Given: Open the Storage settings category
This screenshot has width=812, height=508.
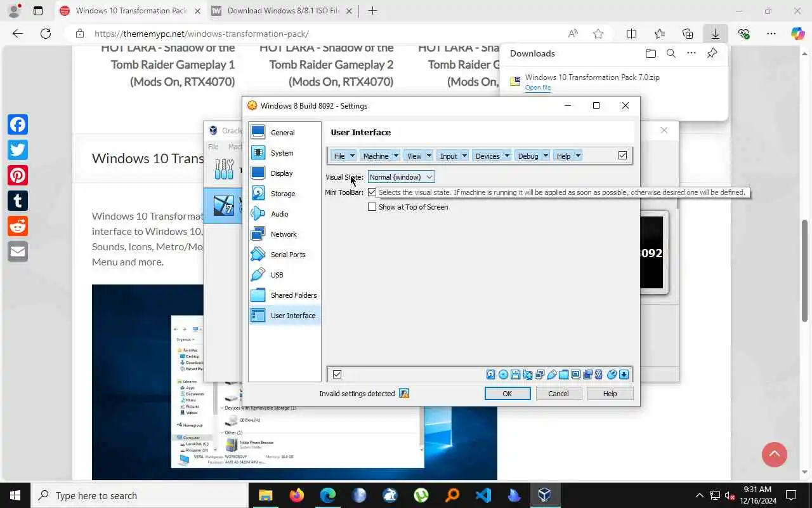Looking at the screenshot, I should (x=284, y=194).
